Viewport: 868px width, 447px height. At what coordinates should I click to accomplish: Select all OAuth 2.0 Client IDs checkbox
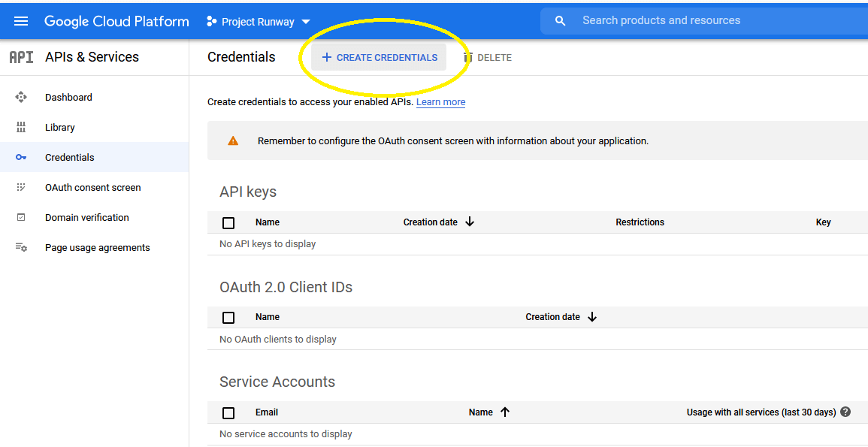pyautogui.click(x=228, y=318)
